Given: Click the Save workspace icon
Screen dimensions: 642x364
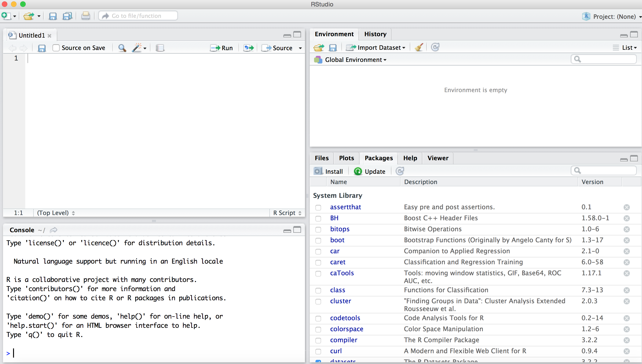Looking at the screenshot, I should (x=332, y=47).
